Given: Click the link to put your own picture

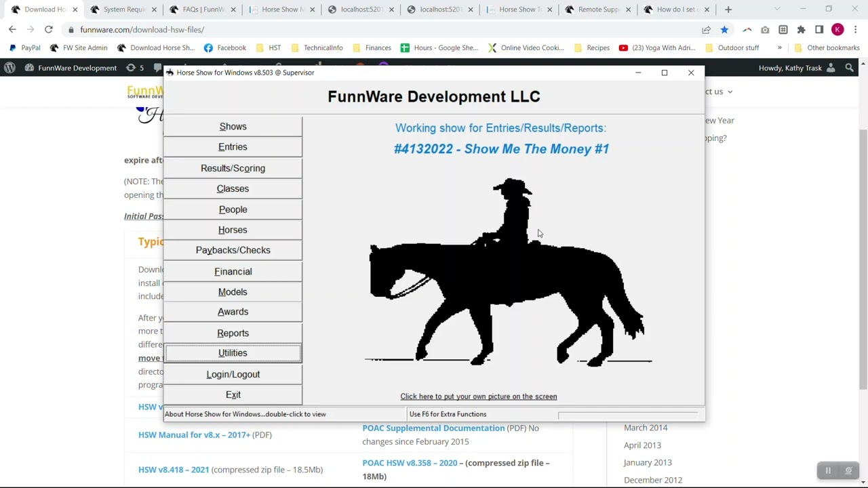Looking at the screenshot, I should click(x=478, y=396).
